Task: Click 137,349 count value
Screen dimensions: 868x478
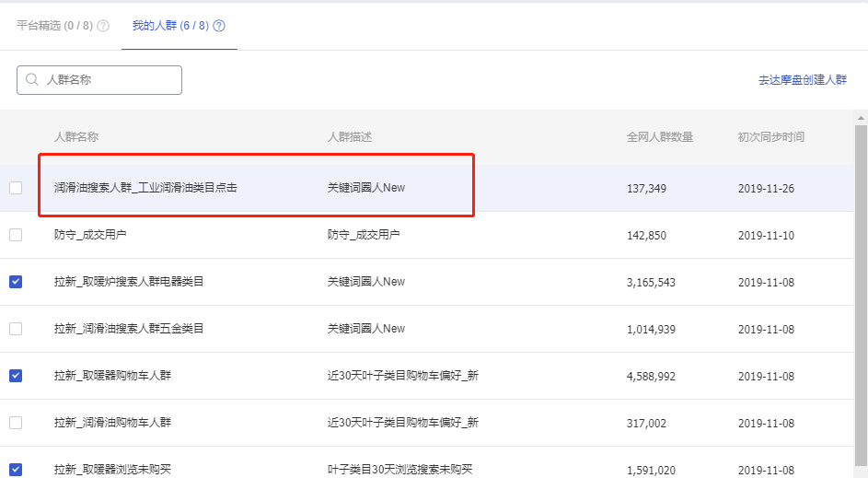Action: (x=646, y=188)
